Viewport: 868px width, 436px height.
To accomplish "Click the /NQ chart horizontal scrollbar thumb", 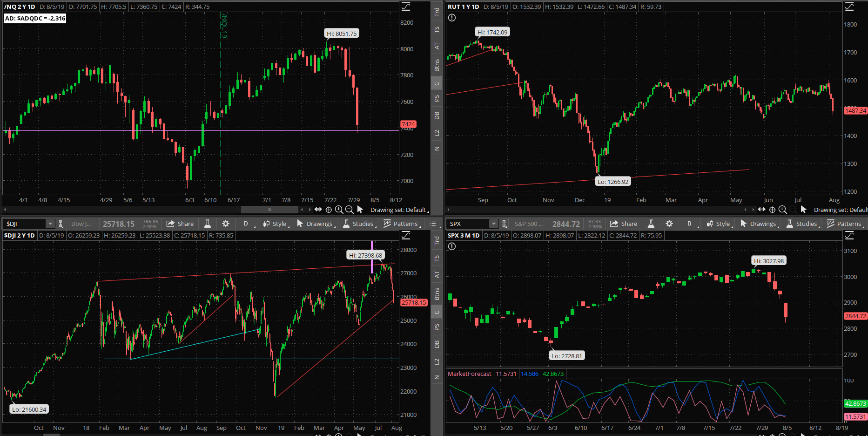I will (269, 210).
